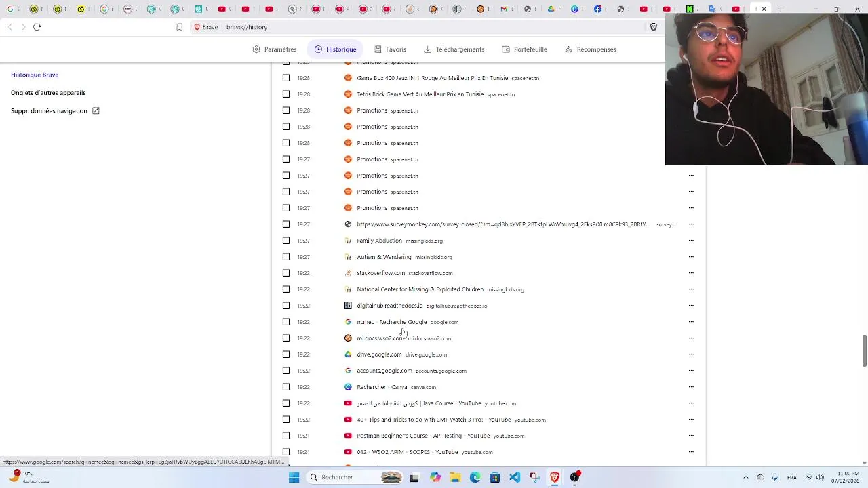Open more actions for the surveymonkey.com entry
The height and width of the screenshot is (488, 868).
click(x=691, y=224)
